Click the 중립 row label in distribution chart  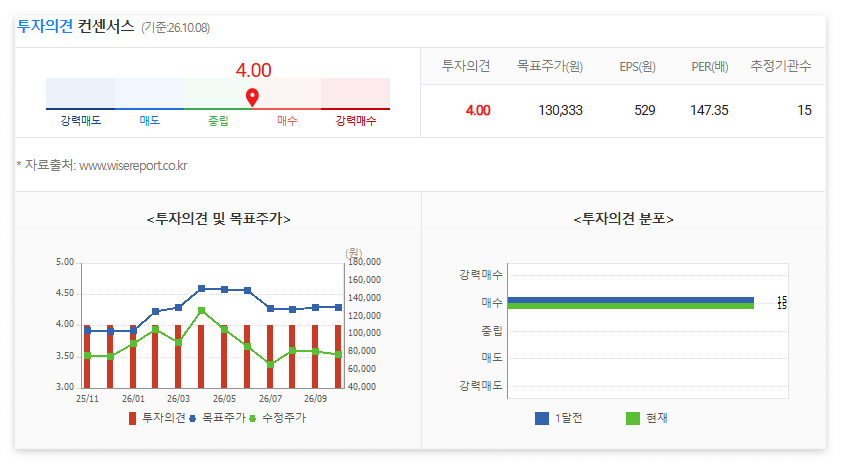[x=492, y=330]
